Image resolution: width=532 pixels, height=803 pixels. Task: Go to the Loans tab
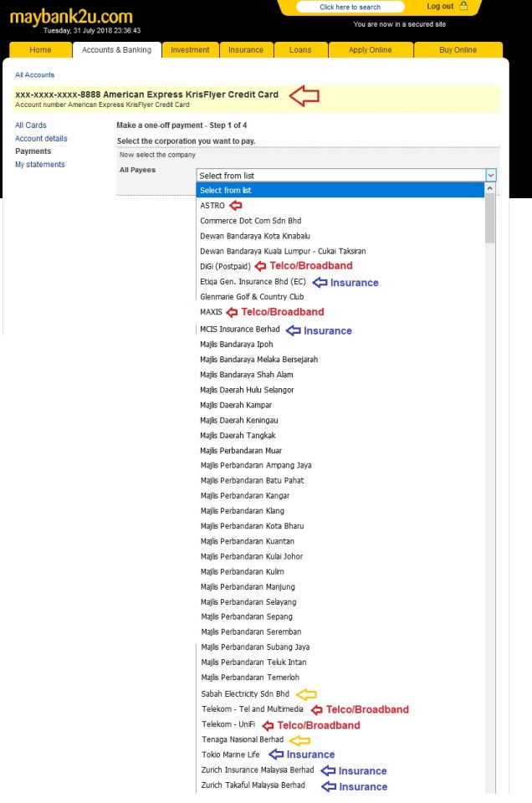coord(300,50)
